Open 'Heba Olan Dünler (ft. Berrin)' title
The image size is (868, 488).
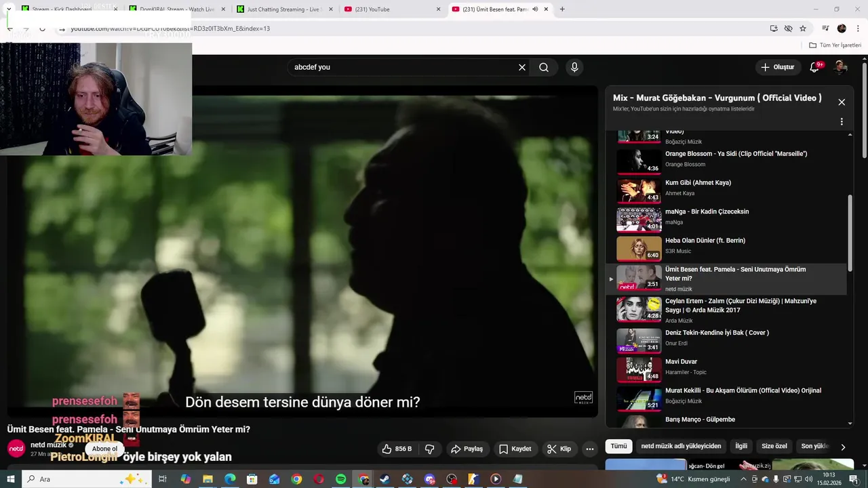coord(705,241)
